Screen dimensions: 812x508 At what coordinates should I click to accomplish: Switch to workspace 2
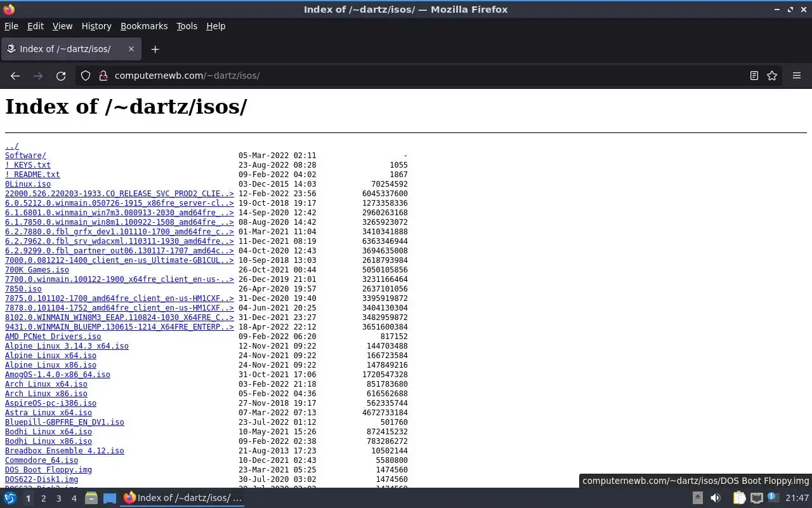(44, 498)
